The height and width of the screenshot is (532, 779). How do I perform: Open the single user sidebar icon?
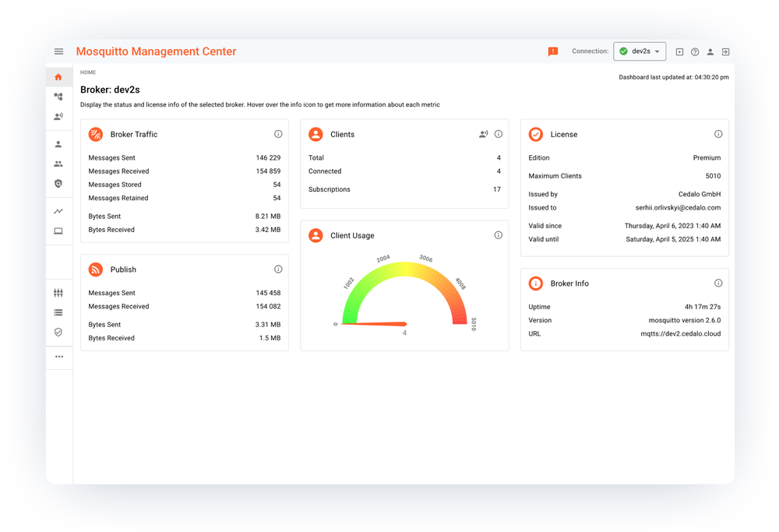pos(58,144)
